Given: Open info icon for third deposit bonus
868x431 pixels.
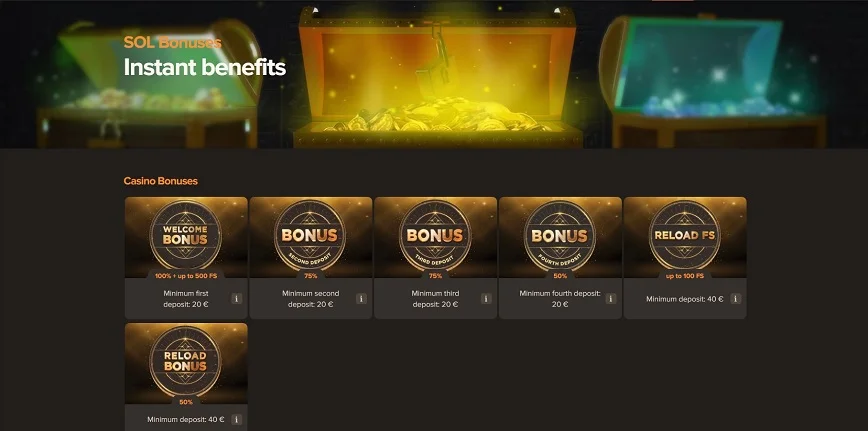Looking at the screenshot, I should [x=486, y=299].
